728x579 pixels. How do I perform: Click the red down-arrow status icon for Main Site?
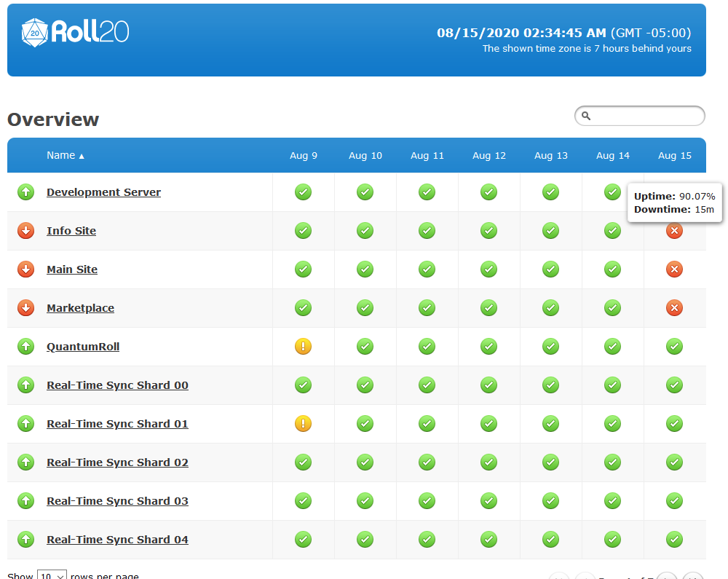26,269
